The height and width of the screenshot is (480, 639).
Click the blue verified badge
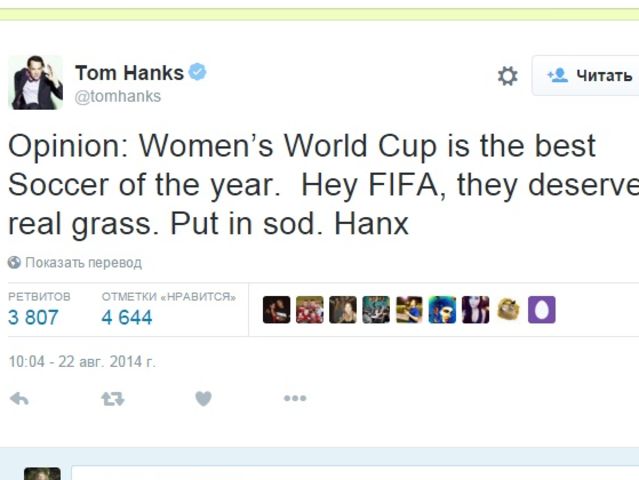pyautogui.click(x=198, y=72)
